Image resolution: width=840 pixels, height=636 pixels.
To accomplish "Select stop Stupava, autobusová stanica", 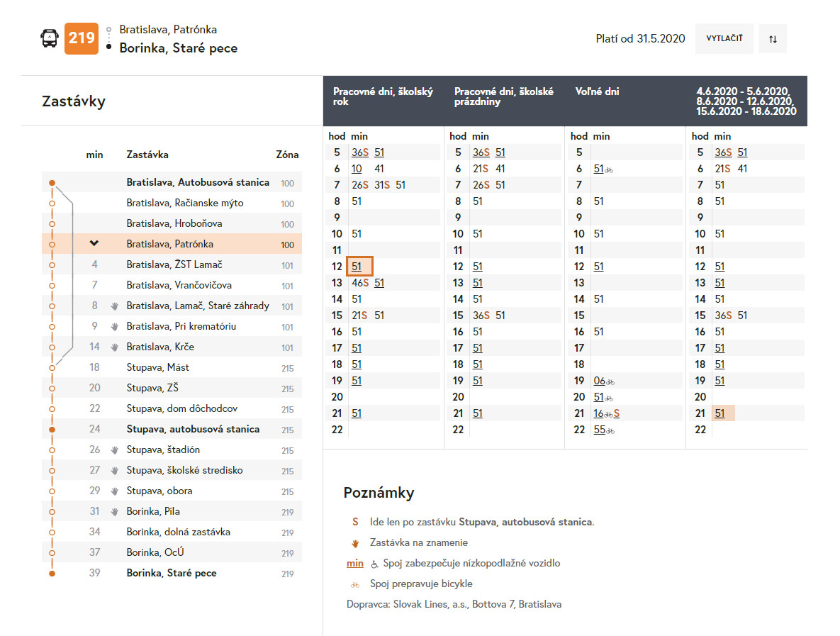I will (193, 429).
